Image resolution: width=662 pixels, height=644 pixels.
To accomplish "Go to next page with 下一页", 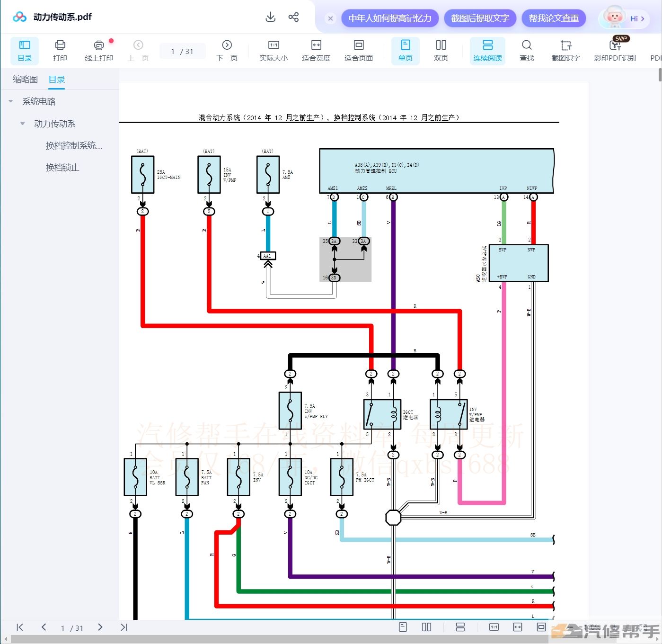I will (x=227, y=51).
